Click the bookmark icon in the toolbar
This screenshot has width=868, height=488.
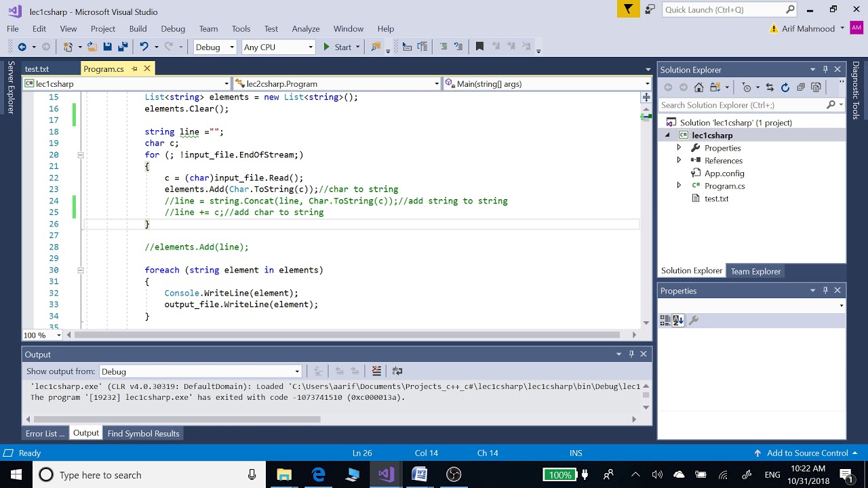479,47
